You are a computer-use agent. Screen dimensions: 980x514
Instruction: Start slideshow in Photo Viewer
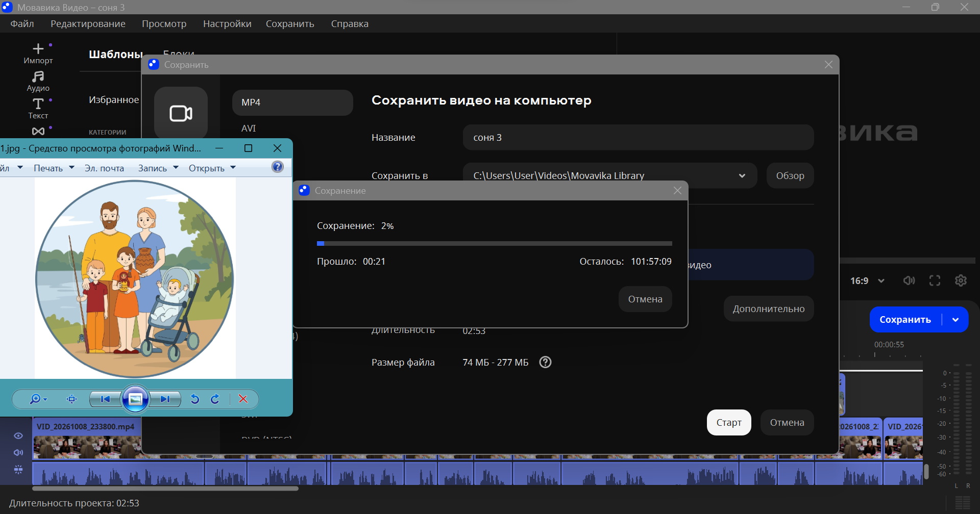point(135,399)
